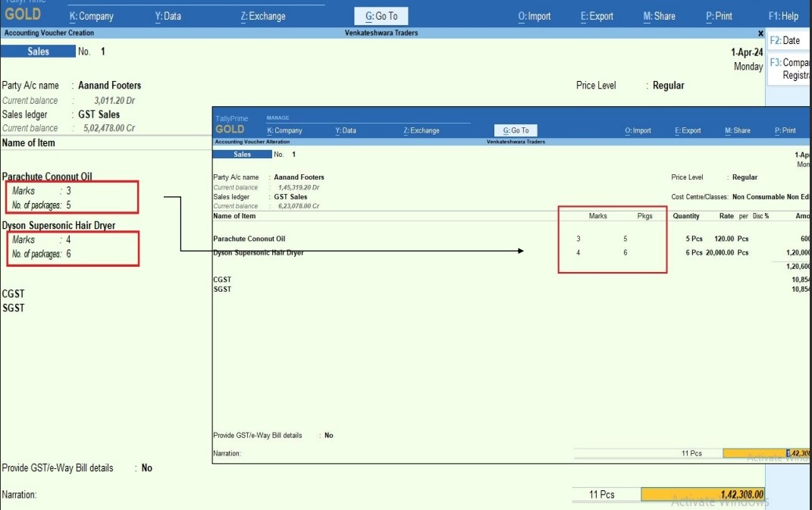Close the Accounting Voucher Creation screen
Screen dimensions: 812x510
(x=760, y=33)
